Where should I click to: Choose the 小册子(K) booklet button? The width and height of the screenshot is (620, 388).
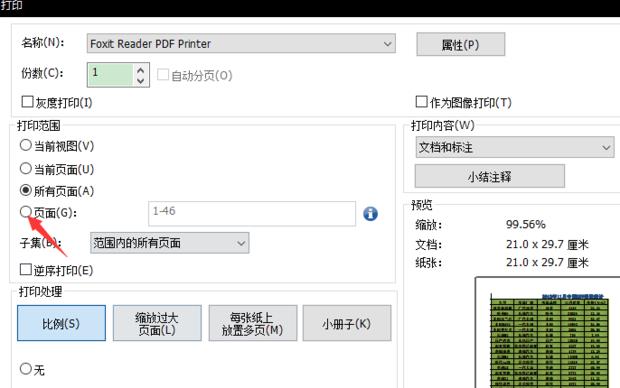click(347, 323)
